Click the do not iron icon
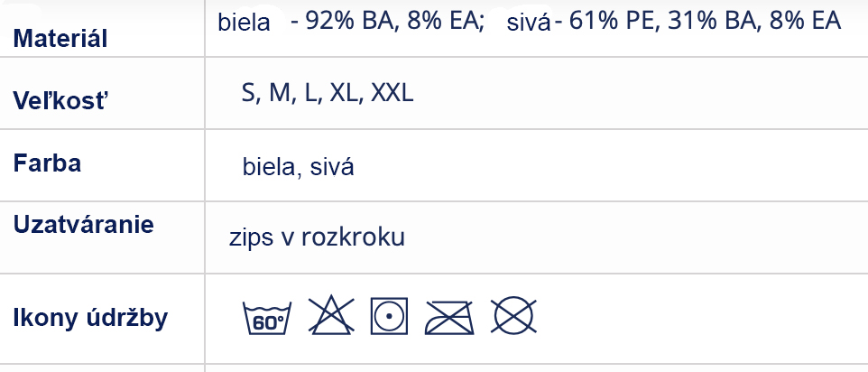Screen dimensions: 868x372 (449, 318)
